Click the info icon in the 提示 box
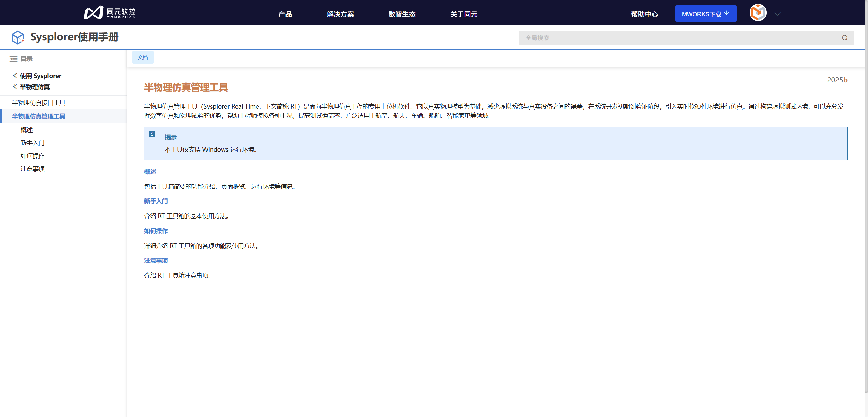This screenshot has width=868, height=417. (152, 134)
